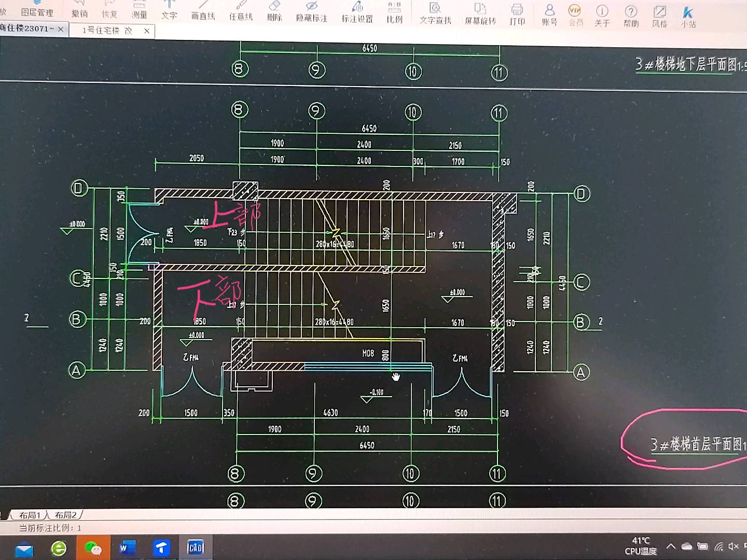Open the 会员 VIP membership page
This screenshot has width=747, height=560.
(x=576, y=16)
